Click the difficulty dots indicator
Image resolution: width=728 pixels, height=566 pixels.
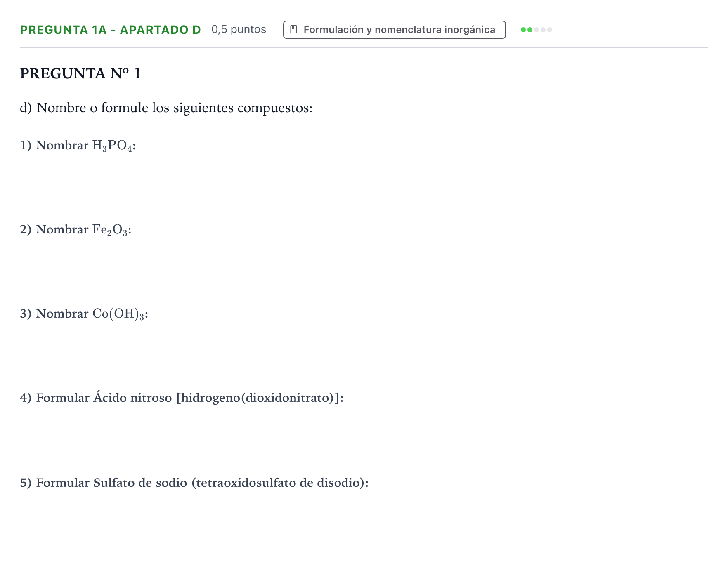(x=536, y=30)
